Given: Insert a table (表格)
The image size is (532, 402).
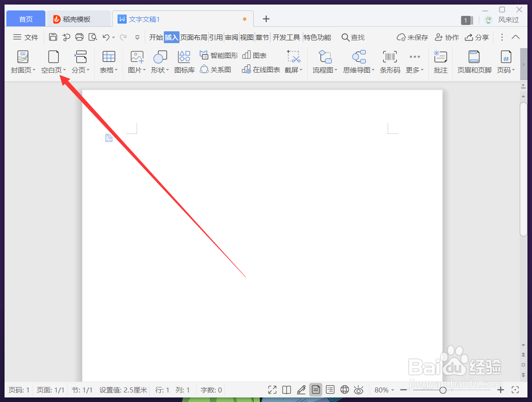Looking at the screenshot, I should (108, 62).
